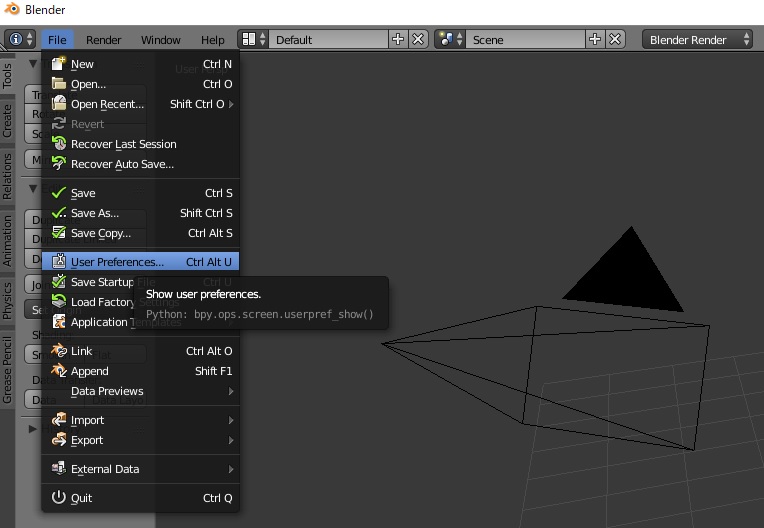Screen dimensions: 764x528
Task: Click the Export icon
Action: [x=58, y=439]
